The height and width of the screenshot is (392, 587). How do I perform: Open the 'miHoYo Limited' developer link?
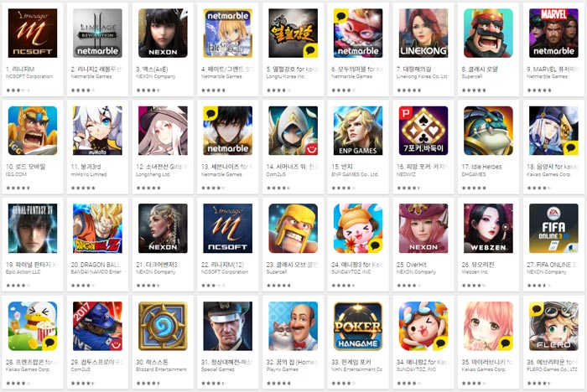89,174
